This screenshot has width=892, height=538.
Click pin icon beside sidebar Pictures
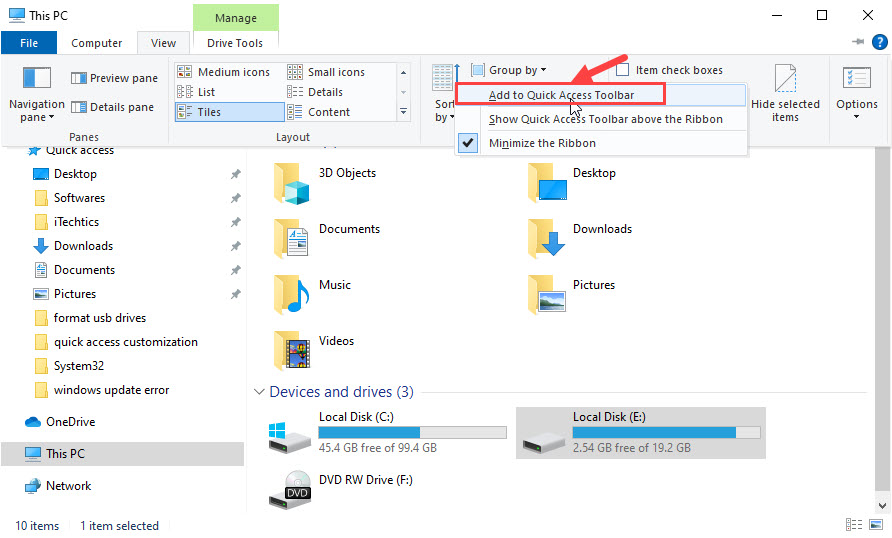pyautogui.click(x=235, y=294)
